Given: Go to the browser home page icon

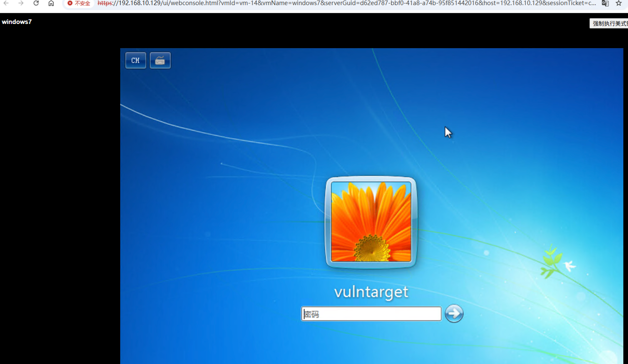Looking at the screenshot, I should [51, 3].
